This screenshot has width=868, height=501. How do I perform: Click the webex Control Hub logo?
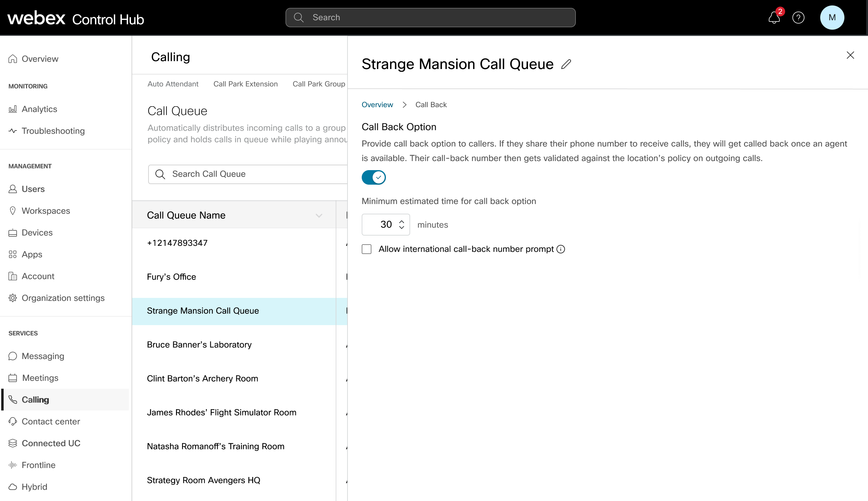pos(76,18)
